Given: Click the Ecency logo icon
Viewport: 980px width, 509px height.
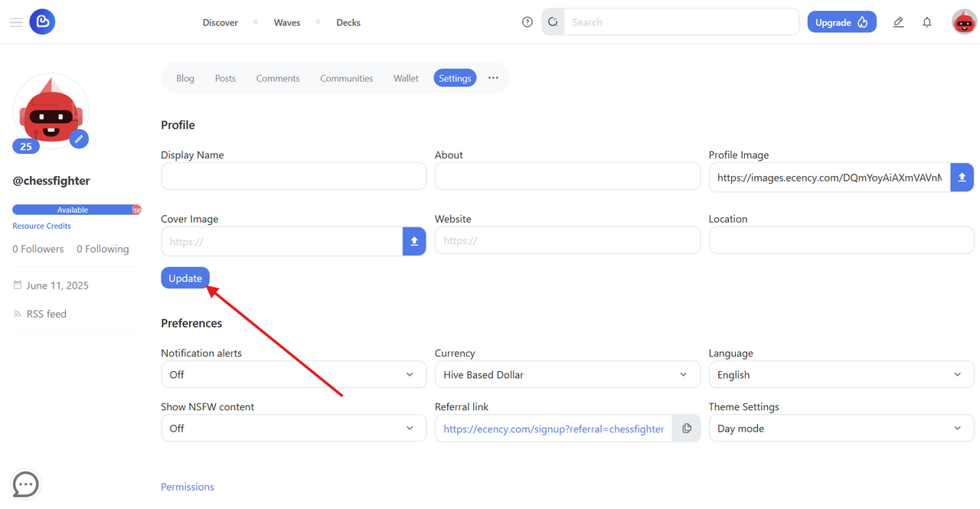Looking at the screenshot, I should coord(42,21).
